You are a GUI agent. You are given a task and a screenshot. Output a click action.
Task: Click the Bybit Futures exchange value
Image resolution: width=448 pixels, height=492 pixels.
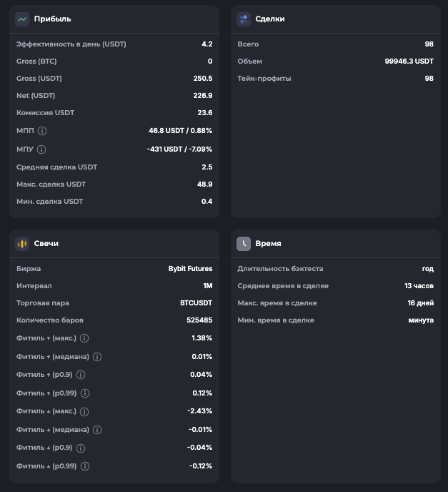(190, 269)
